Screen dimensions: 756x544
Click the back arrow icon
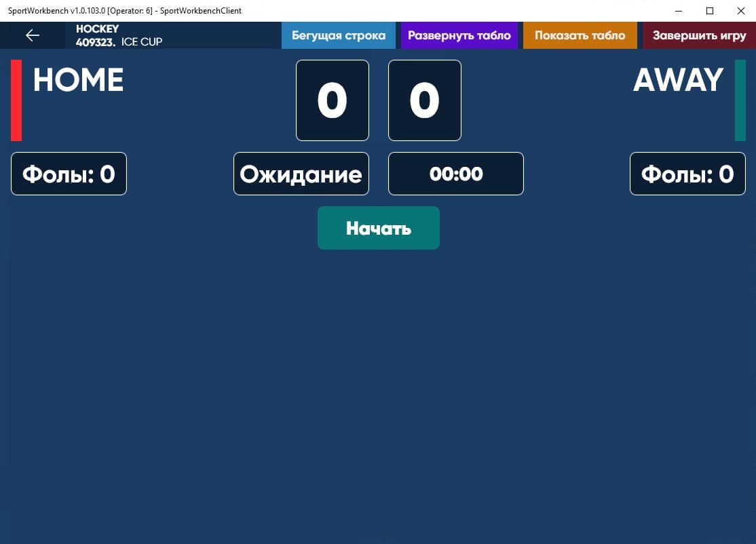[32, 35]
